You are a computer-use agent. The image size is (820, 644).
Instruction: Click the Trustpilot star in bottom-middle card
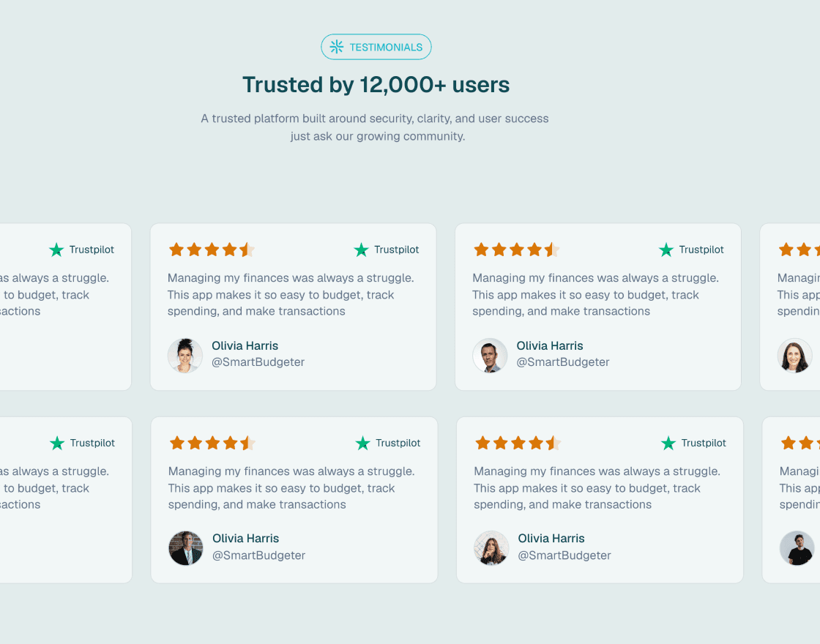363,443
